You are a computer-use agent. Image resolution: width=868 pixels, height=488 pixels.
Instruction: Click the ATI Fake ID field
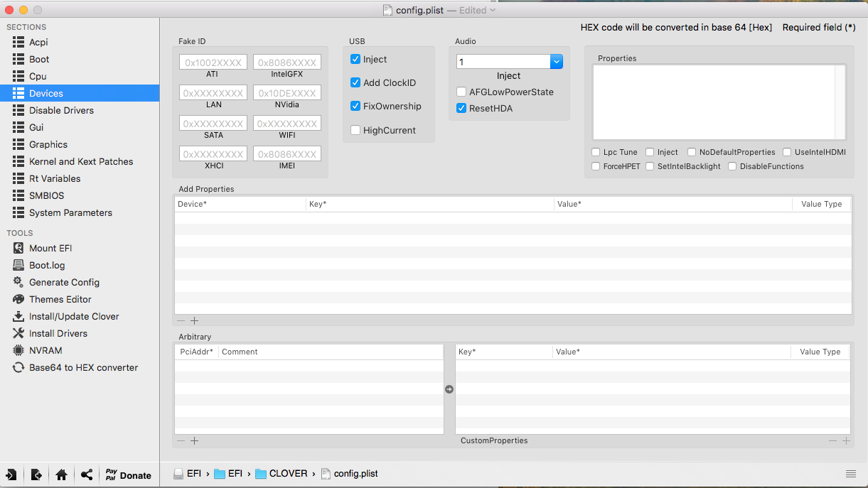click(x=213, y=62)
